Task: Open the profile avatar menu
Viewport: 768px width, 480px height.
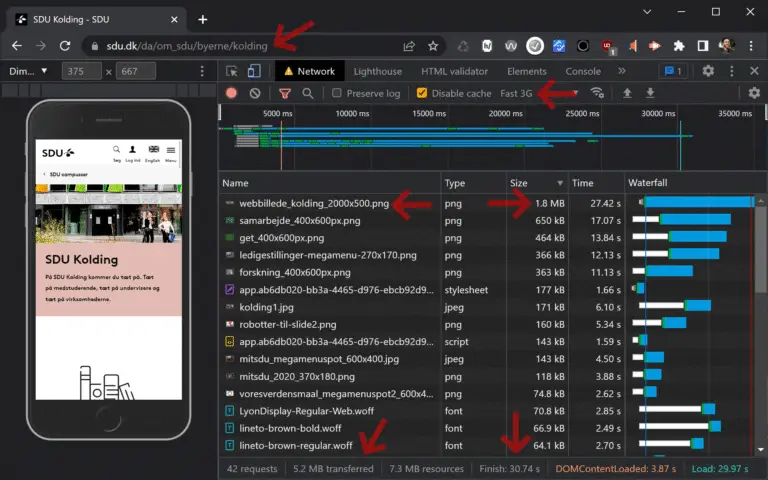Action: pos(727,46)
